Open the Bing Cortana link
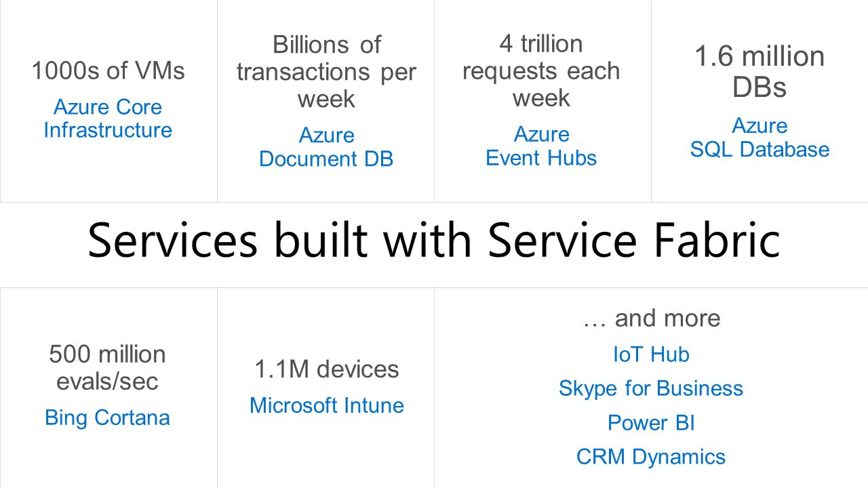 coord(107,418)
